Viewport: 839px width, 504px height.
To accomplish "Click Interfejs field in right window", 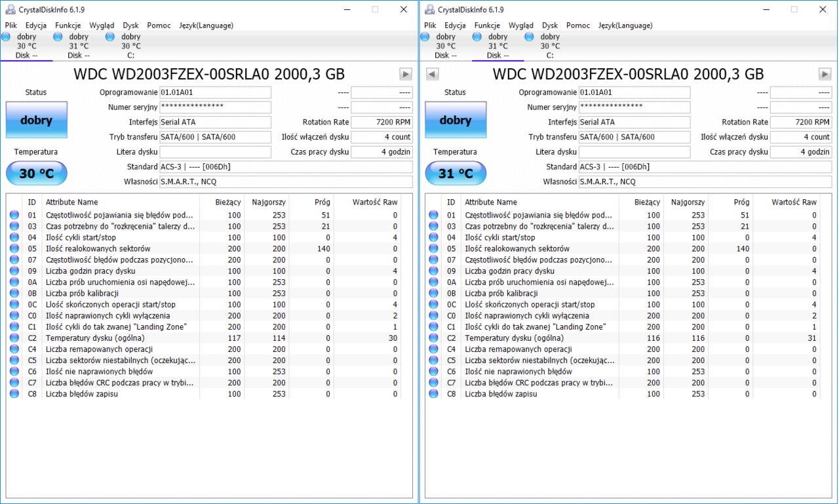I will pyautogui.click(x=634, y=122).
